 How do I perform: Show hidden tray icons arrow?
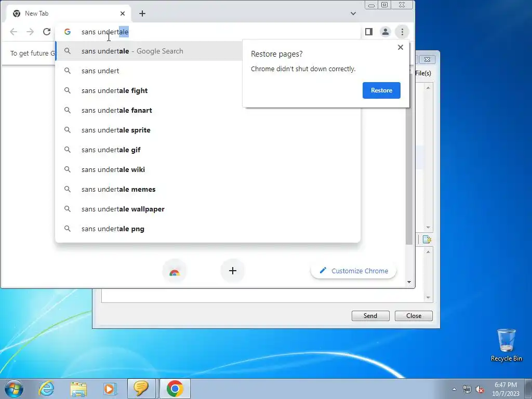point(454,389)
